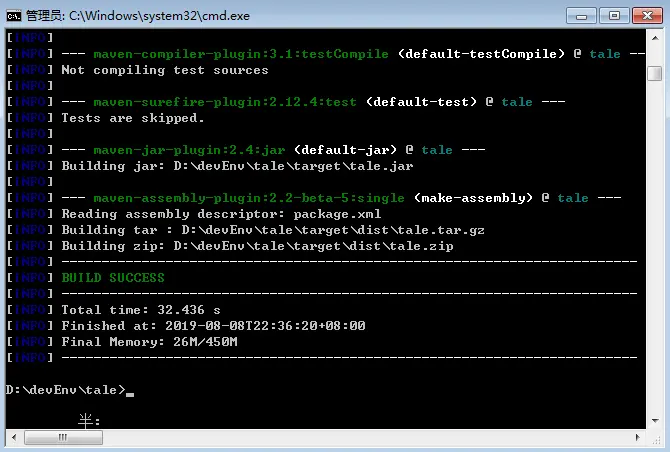Click the 'Finished at: 2019-08-08T22:36:20+08:00' line

[213, 326]
